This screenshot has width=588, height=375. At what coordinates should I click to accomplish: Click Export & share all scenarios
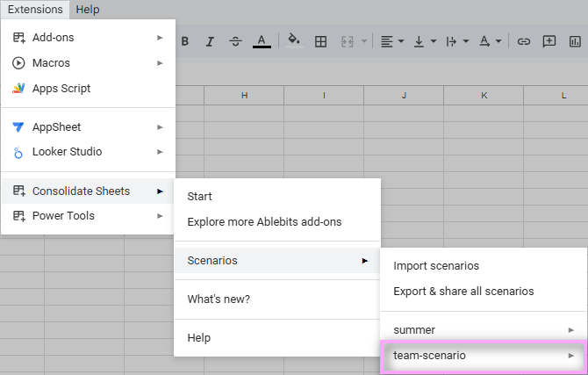pyautogui.click(x=484, y=292)
